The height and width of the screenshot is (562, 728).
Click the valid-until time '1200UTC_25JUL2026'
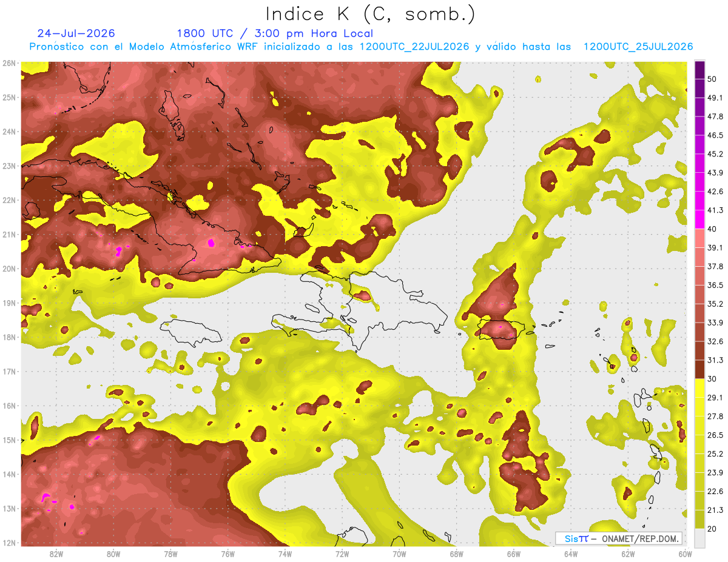[638, 47]
